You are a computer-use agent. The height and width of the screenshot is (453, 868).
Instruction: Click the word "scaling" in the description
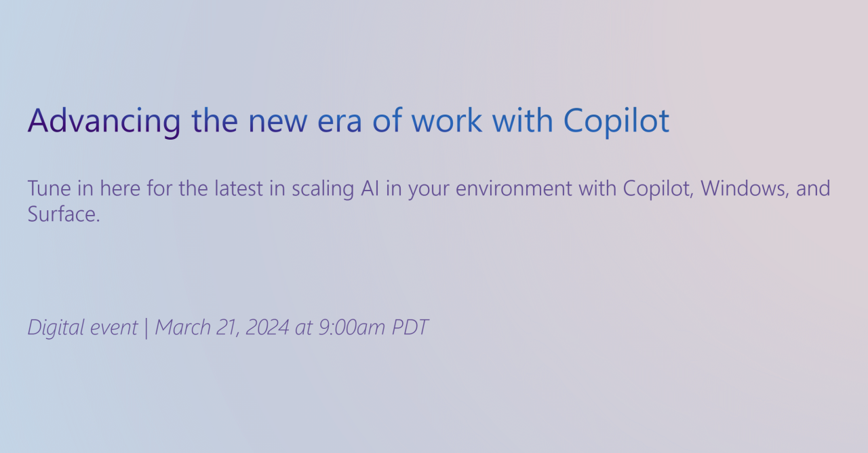[321, 188]
